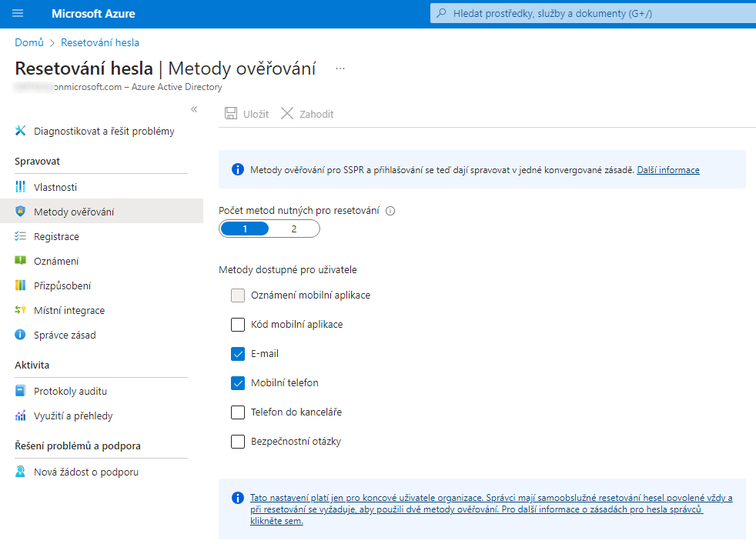Uncheck the Mobilní telefon checkbox
756x544 pixels.
pos(238,383)
